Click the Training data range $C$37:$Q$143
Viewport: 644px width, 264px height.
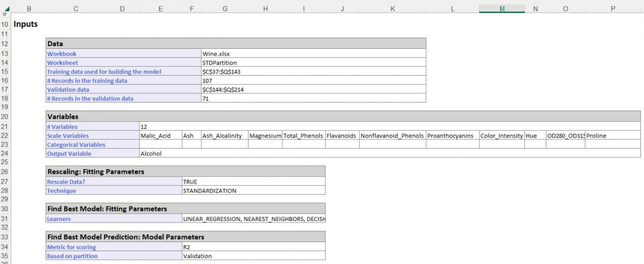pyautogui.click(x=313, y=72)
